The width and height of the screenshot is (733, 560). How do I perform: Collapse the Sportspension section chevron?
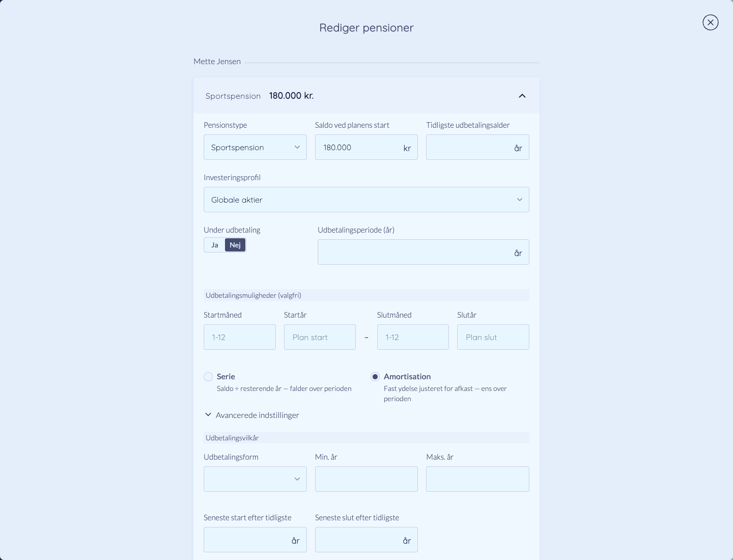pyautogui.click(x=522, y=96)
